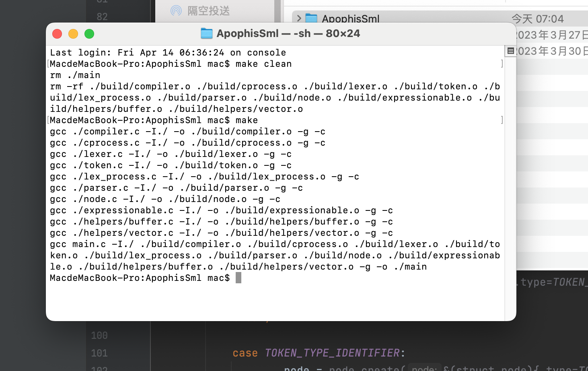Image resolution: width=588 pixels, height=371 pixels.
Task: Click the gcc ./token.c output line
Action: click(171, 165)
